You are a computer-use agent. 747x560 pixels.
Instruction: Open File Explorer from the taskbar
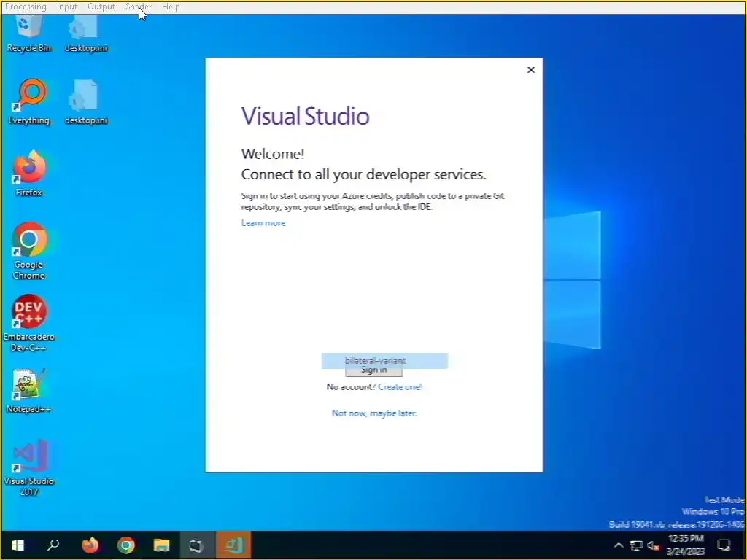(161, 545)
